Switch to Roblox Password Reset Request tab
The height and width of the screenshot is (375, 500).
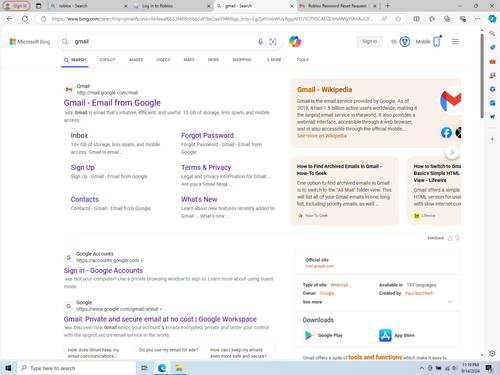tap(338, 6)
